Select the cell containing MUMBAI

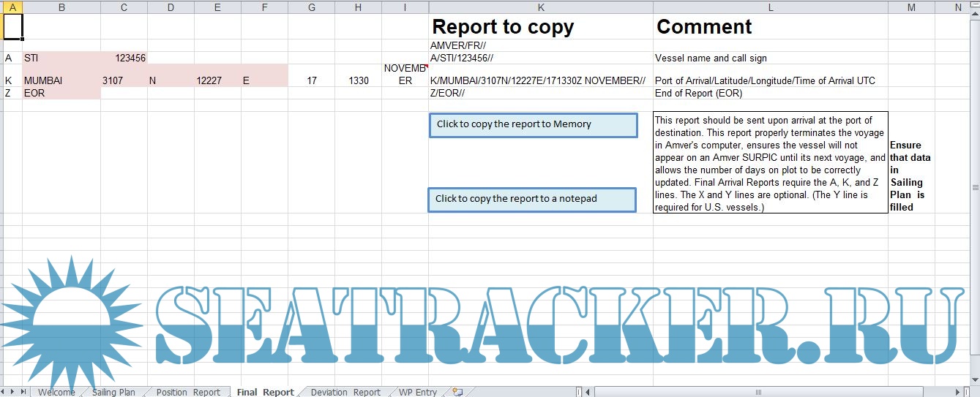pyautogui.click(x=61, y=80)
